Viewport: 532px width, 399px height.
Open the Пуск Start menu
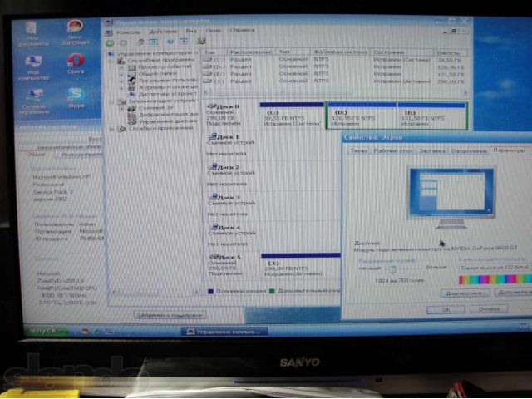47,331
